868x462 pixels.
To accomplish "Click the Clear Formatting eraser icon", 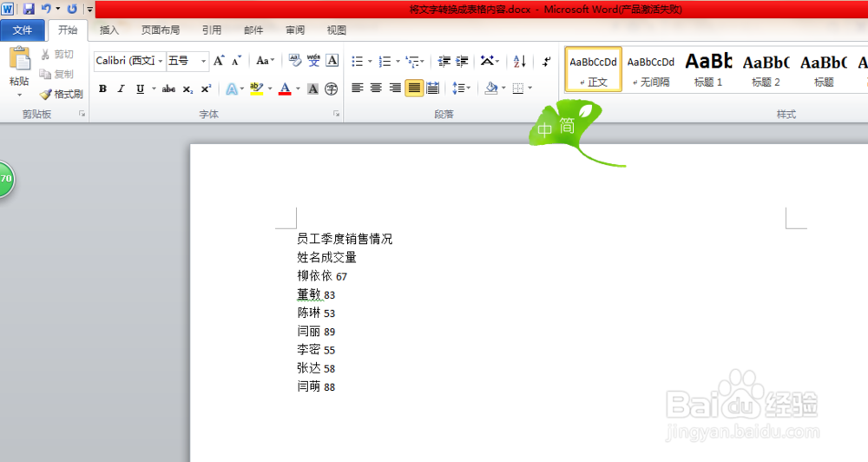I will pyautogui.click(x=295, y=61).
